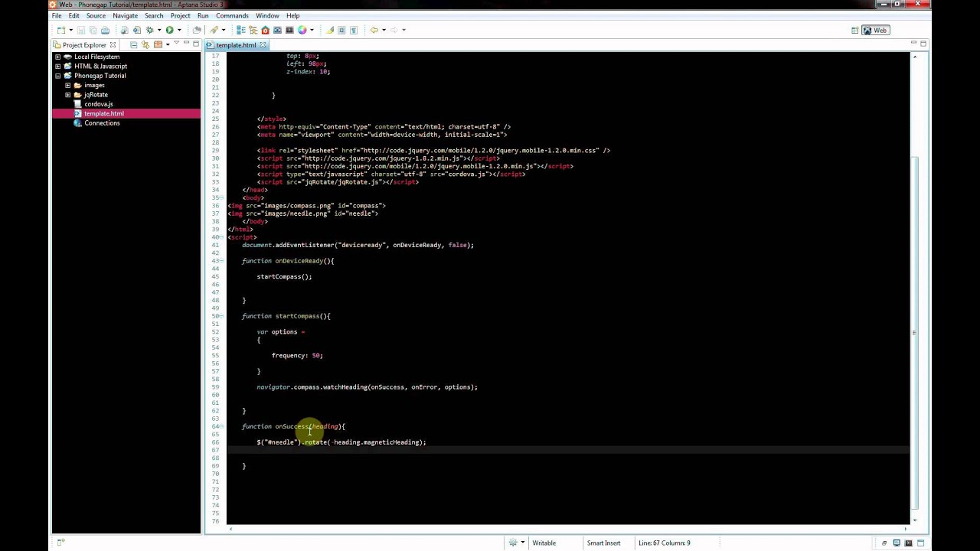Click the Collapse All icon in Project Explorer

click(x=133, y=45)
